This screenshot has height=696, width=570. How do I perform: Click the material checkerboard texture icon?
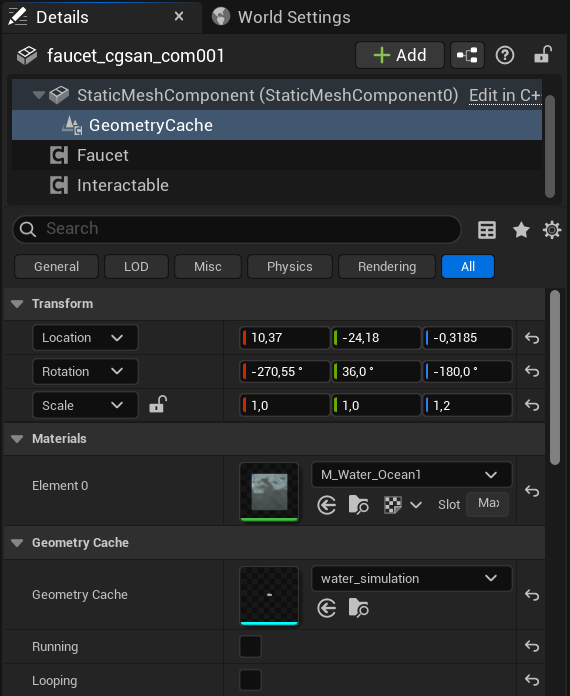pos(392,505)
